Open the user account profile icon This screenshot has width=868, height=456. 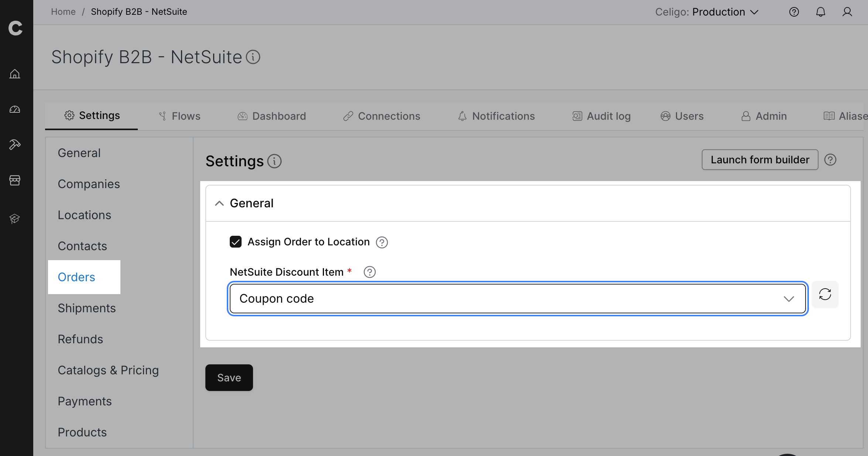pyautogui.click(x=847, y=12)
